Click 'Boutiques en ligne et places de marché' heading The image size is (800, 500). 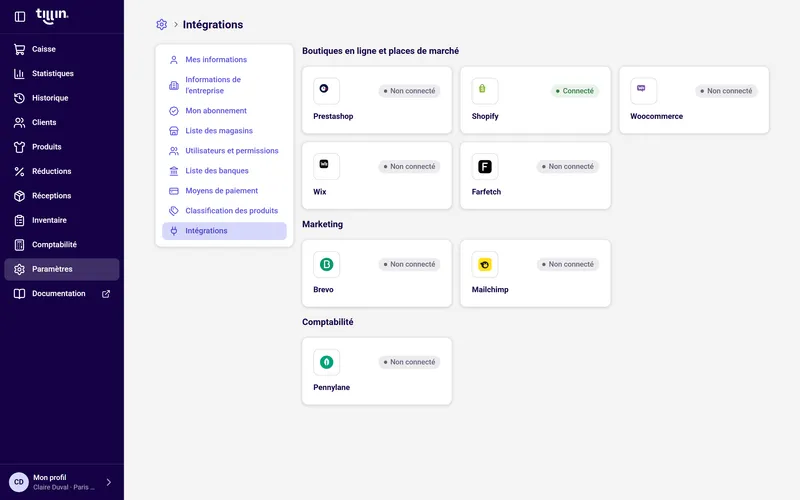381,51
